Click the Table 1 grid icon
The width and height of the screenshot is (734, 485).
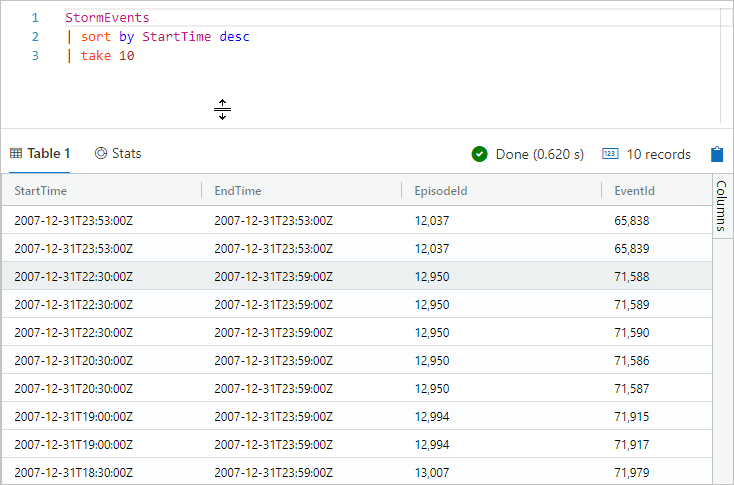pos(16,153)
